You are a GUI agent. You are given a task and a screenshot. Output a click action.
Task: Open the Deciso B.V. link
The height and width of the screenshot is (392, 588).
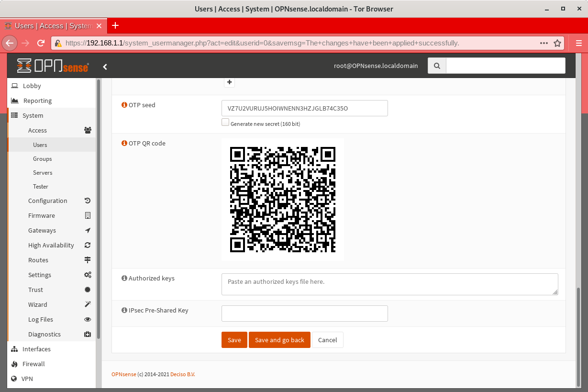(x=182, y=374)
